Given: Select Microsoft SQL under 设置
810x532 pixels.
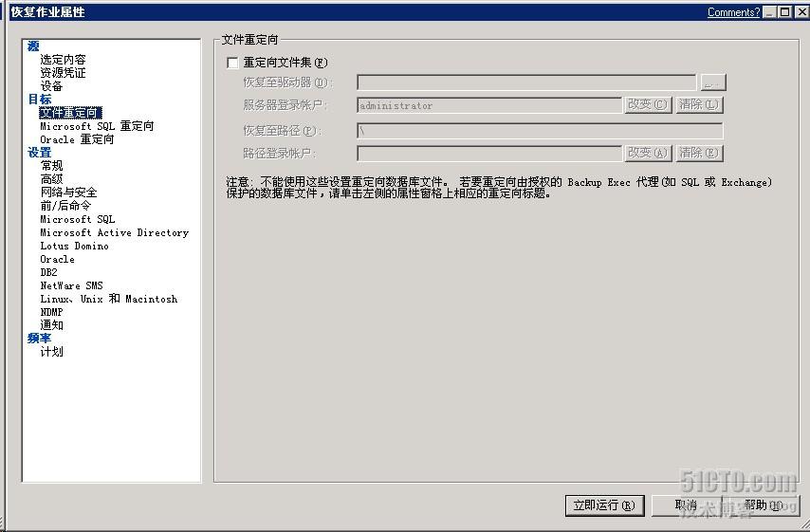Looking at the screenshot, I should pyautogui.click(x=78, y=219).
